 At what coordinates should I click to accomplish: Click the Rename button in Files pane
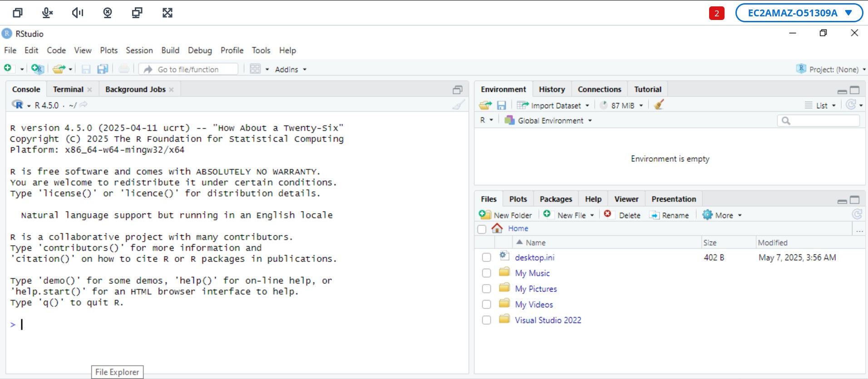[x=669, y=215]
